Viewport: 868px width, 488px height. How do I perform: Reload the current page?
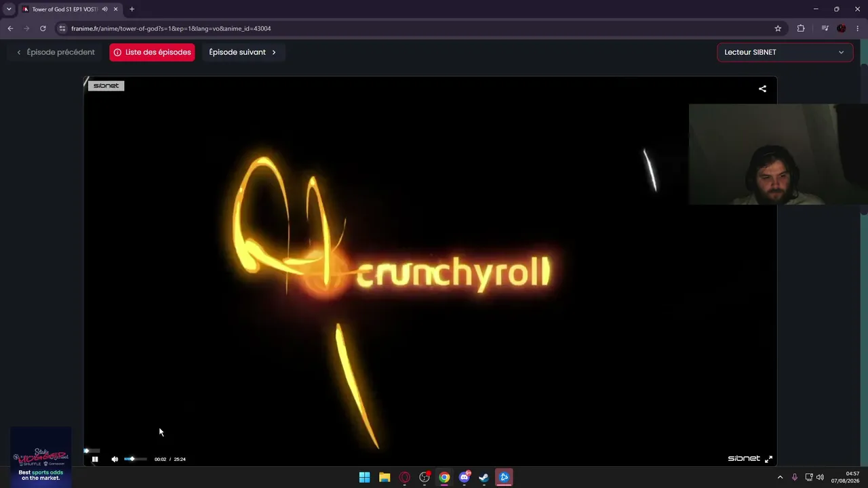tap(43, 28)
